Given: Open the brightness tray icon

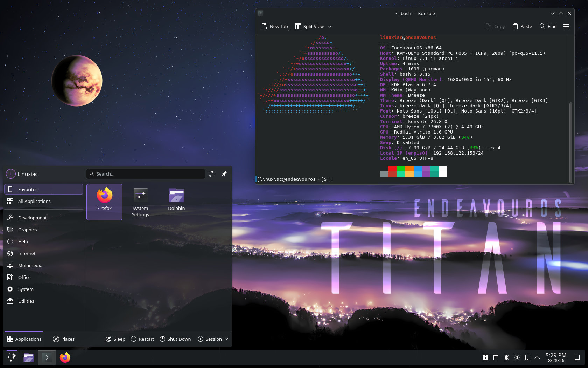Looking at the screenshot, I should click(517, 357).
